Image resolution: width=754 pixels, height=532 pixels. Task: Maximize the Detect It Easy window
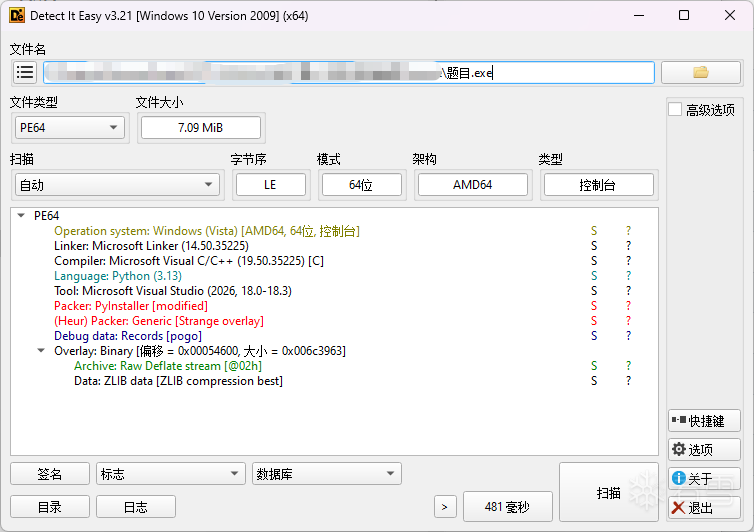[x=684, y=15]
